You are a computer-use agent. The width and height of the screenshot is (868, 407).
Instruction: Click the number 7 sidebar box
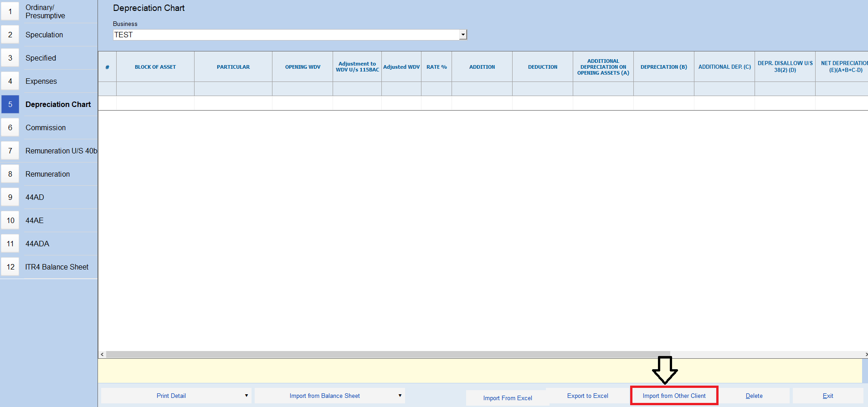10,151
